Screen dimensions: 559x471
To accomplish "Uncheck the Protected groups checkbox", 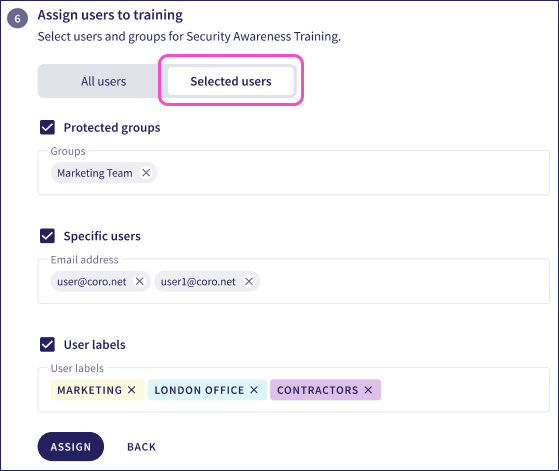I will (47, 127).
